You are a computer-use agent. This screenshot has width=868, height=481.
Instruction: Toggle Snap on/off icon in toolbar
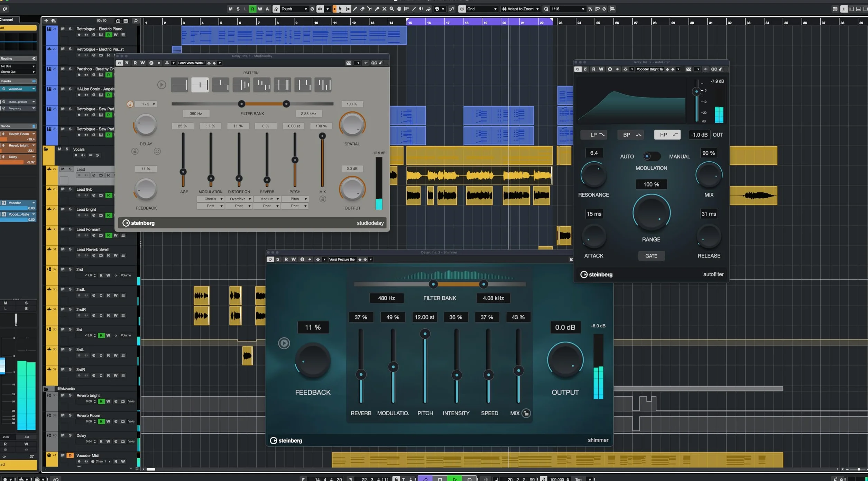pyautogui.click(x=462, y=9)
